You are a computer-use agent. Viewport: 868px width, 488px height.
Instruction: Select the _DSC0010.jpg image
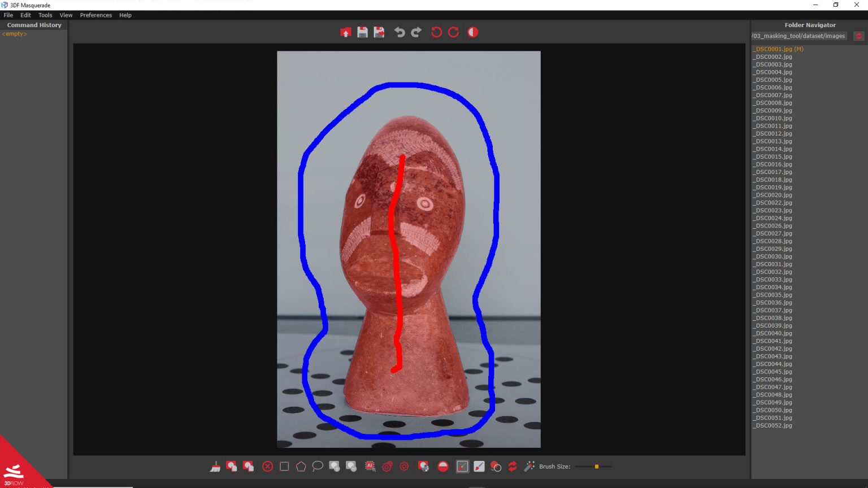click(772, 118)
